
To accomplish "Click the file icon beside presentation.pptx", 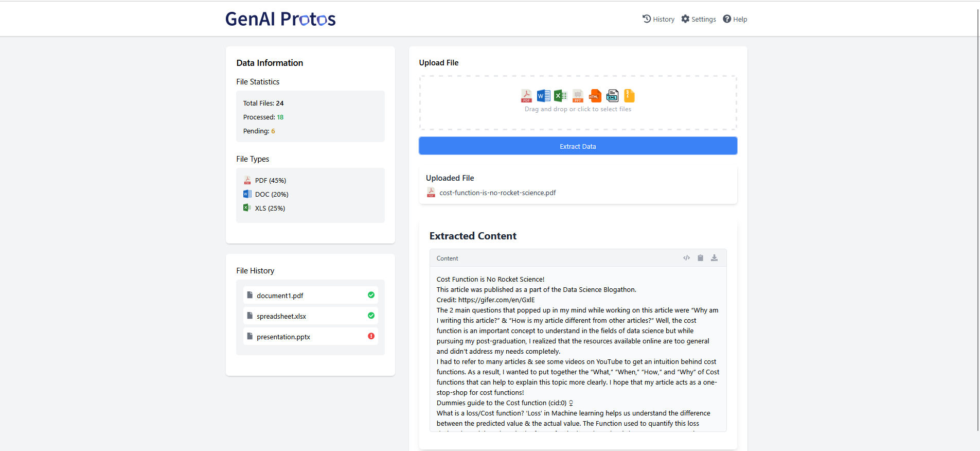I will [x=250, y=336].
